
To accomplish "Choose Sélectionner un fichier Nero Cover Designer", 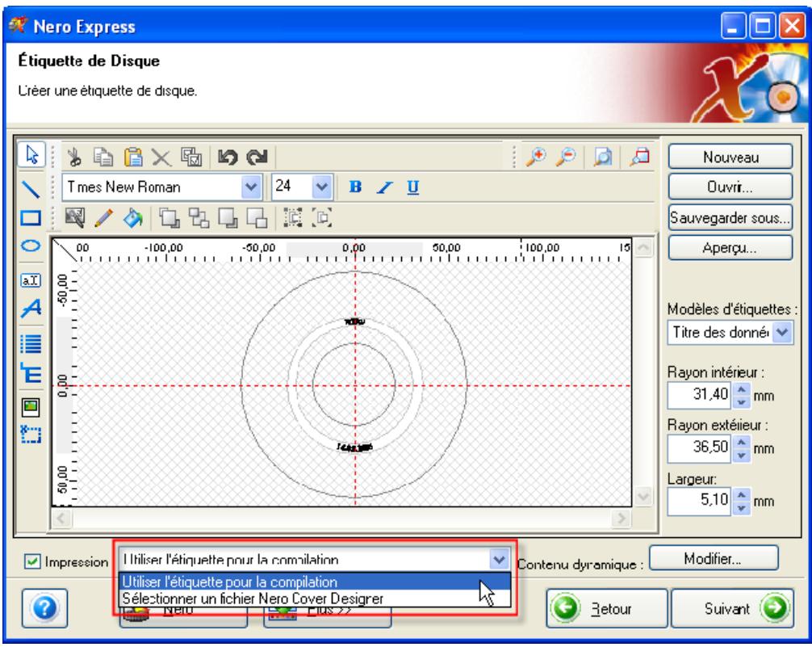I will (x=315, y=599).
